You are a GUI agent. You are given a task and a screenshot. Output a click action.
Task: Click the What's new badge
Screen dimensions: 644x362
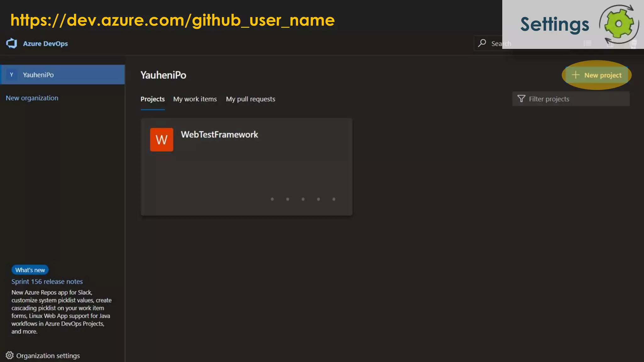[30, 270]
